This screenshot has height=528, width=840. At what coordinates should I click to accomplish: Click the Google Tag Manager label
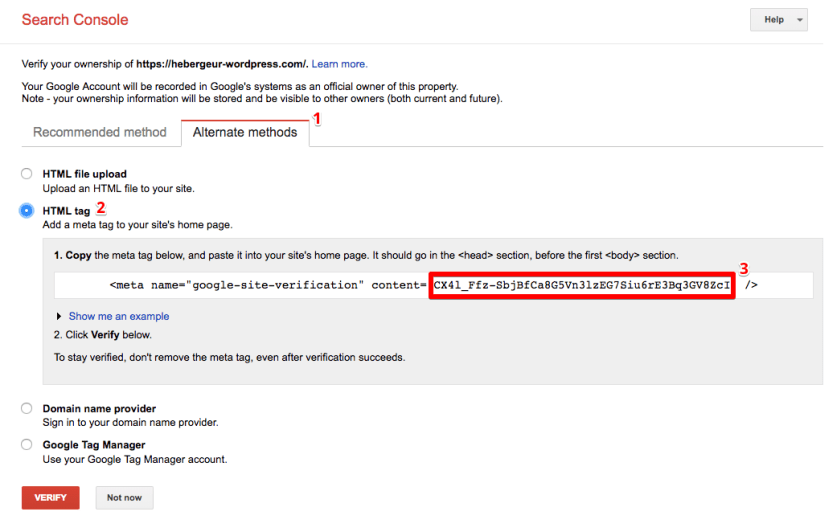pos(94,445)
